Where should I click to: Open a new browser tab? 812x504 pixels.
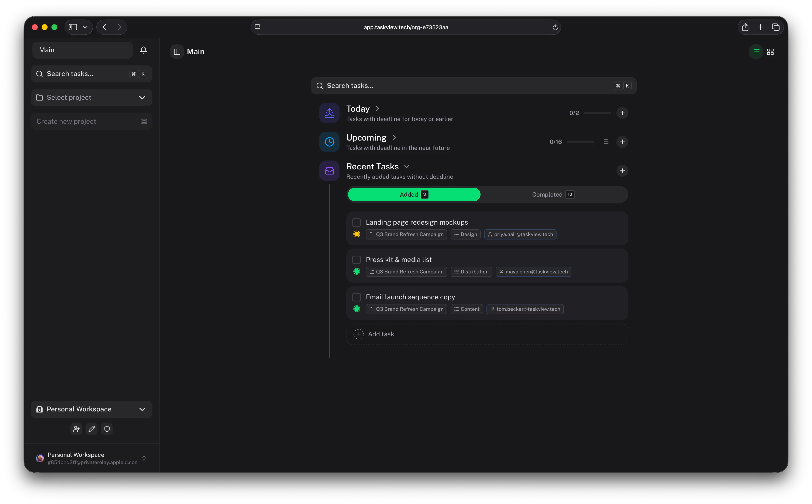760,27
